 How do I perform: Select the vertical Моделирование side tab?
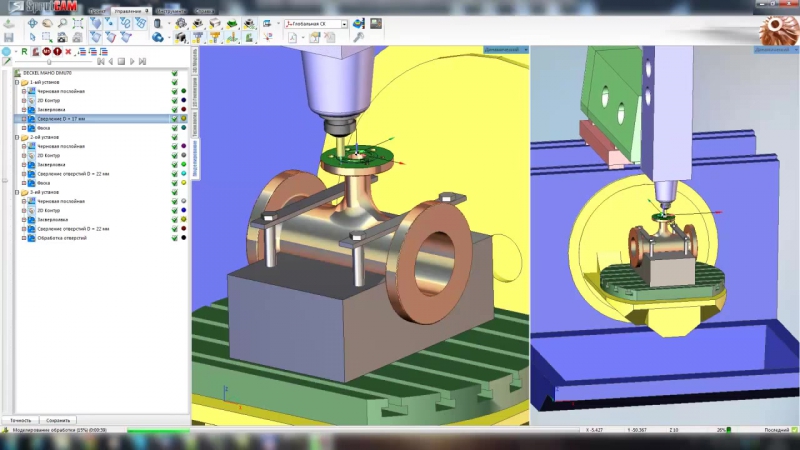coord(195,159)
